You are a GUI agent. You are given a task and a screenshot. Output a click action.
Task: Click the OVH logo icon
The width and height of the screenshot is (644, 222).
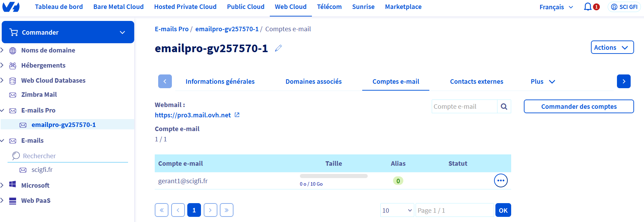tap(11, 7)
